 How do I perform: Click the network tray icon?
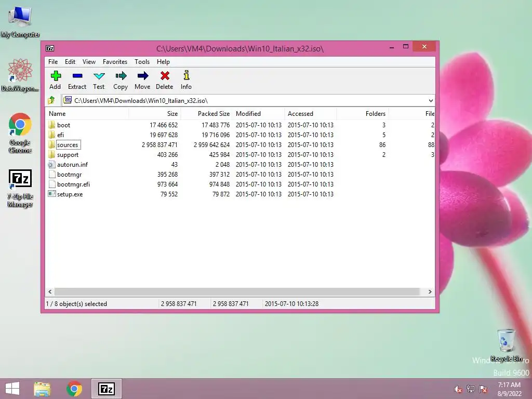click(471, 389)
